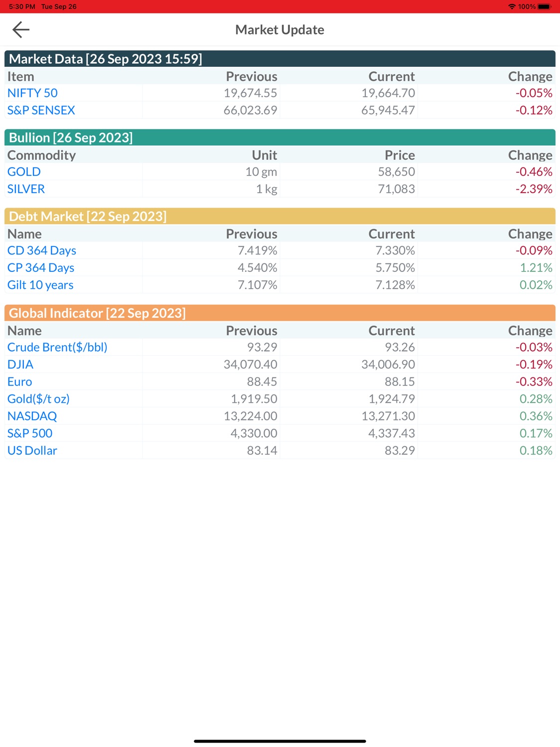Image resolution: width=560 pixels, height=747 pixels.
Task: Select the GOLD commodity link
Action: (x=24, y=172)
